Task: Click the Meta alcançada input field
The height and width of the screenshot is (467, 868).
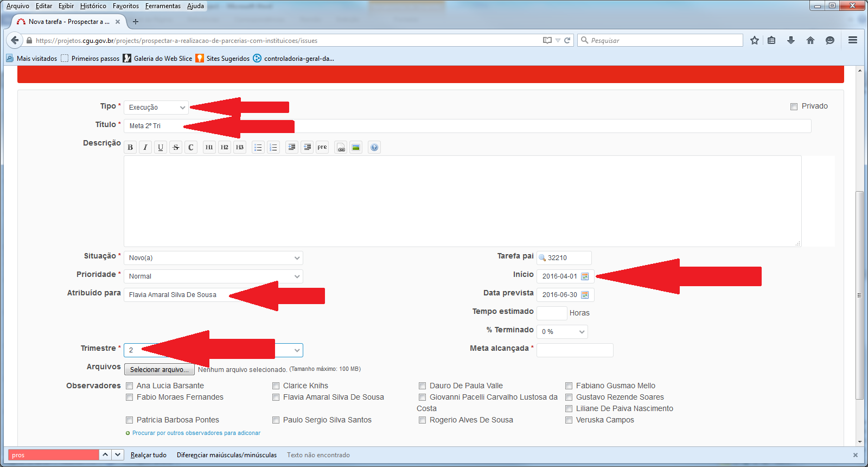Action: pyautogui.click(x=575, y=350)
